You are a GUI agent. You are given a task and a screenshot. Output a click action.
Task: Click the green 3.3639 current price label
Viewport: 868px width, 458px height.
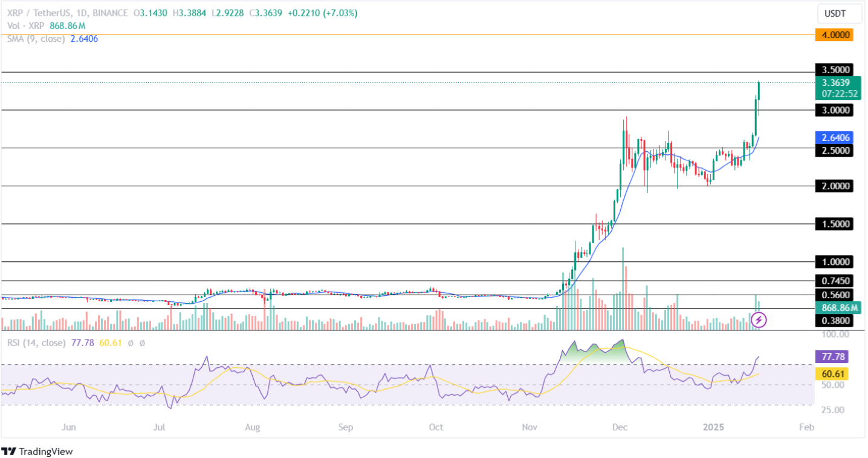837,88
